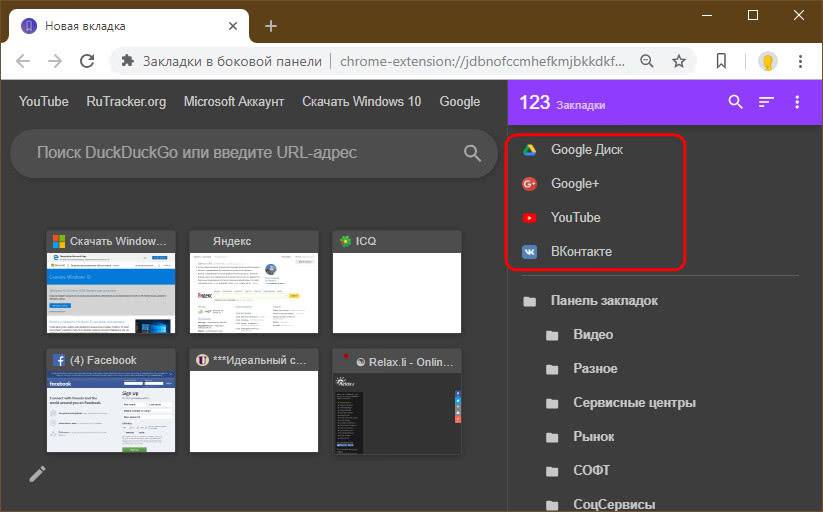The height and width of the screenshot is (512, 823).
Task: Go forward with the forward arrow
Action: pos(55,61)
